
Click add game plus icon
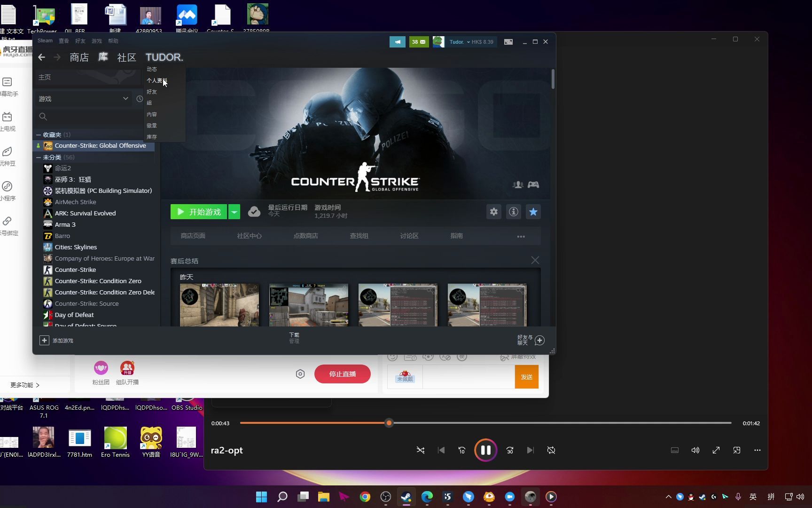(44, 340)
